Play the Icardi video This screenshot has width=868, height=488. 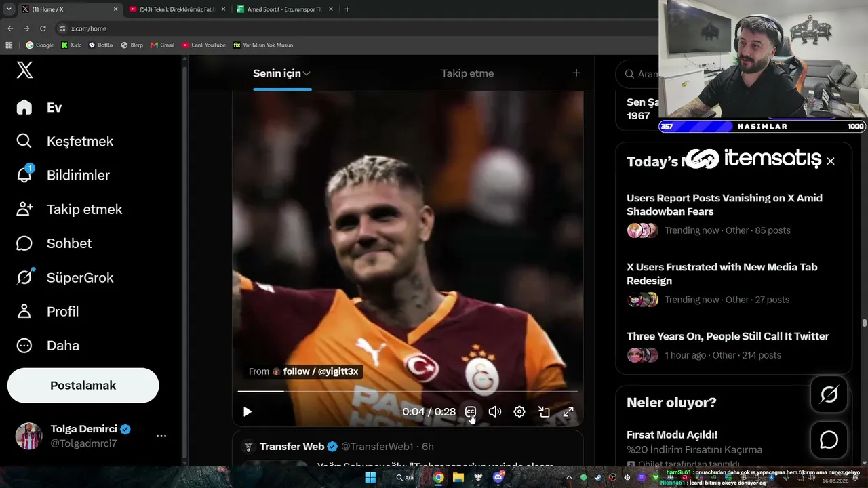pos(247,411)
